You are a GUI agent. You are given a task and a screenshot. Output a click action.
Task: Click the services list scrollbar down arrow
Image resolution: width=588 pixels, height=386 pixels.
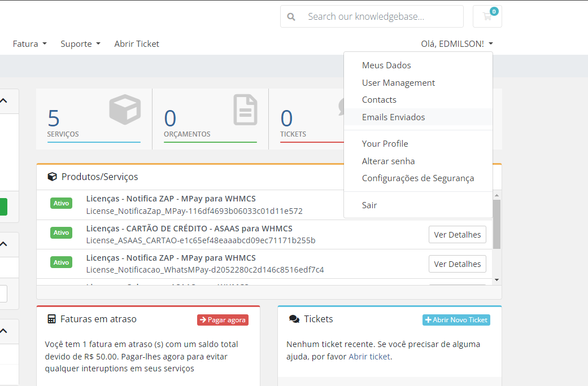(496, 279)
